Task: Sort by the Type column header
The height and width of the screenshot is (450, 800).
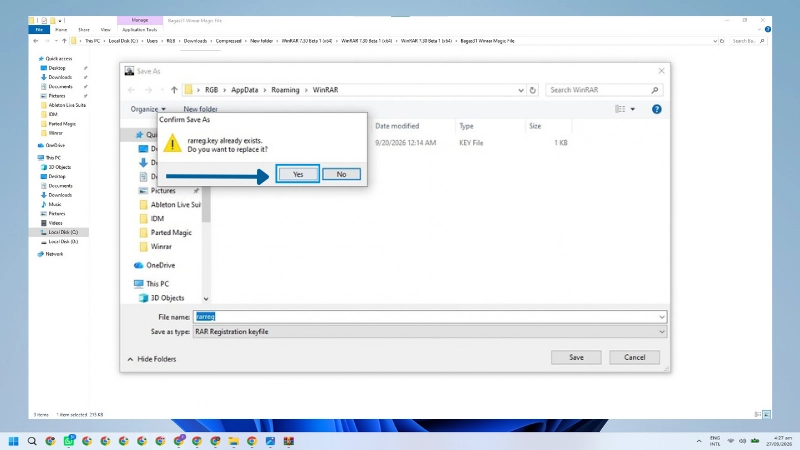Action: pos(466,126)
